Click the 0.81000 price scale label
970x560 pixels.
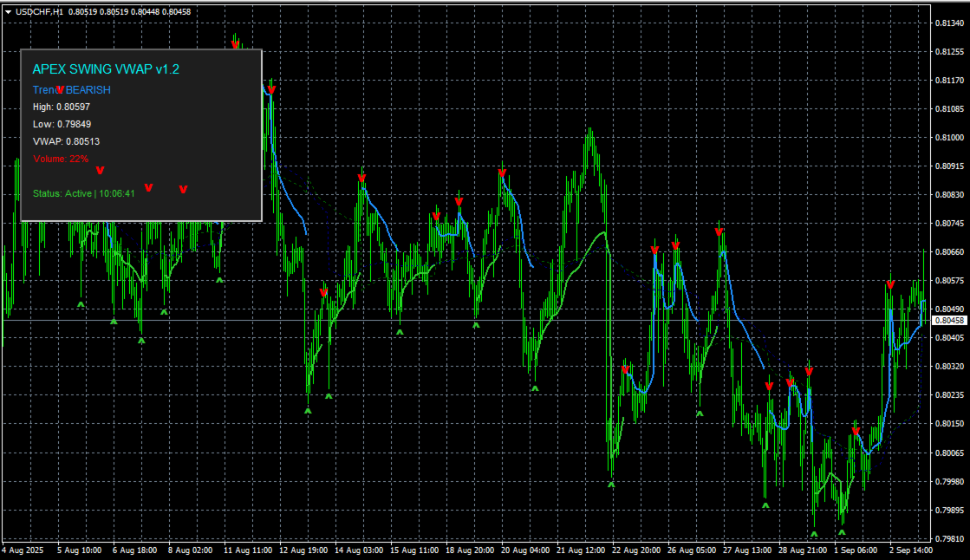click(x=949, y=137)
